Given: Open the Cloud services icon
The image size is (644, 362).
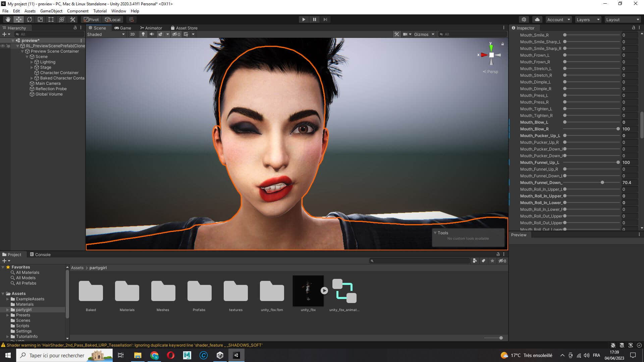Looking at the screenshot, I should click(537, 19).
